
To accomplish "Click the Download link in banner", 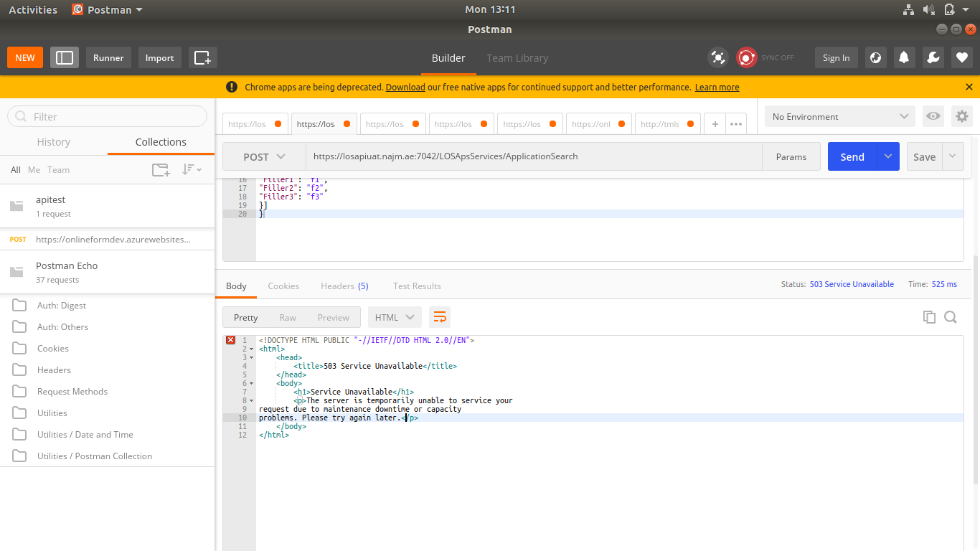I will click(405, 87).
